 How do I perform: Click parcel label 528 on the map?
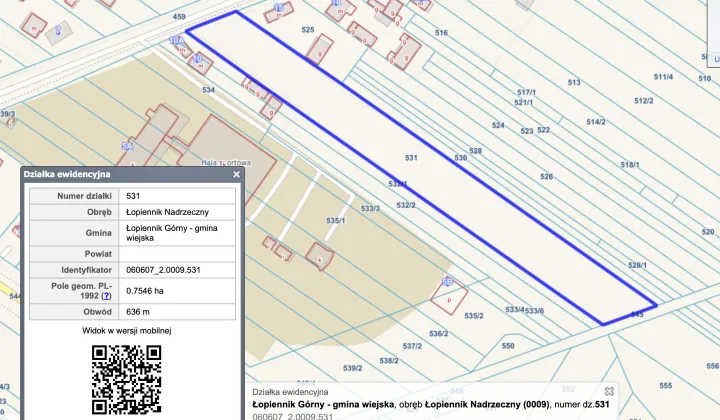tap(475, 151)
